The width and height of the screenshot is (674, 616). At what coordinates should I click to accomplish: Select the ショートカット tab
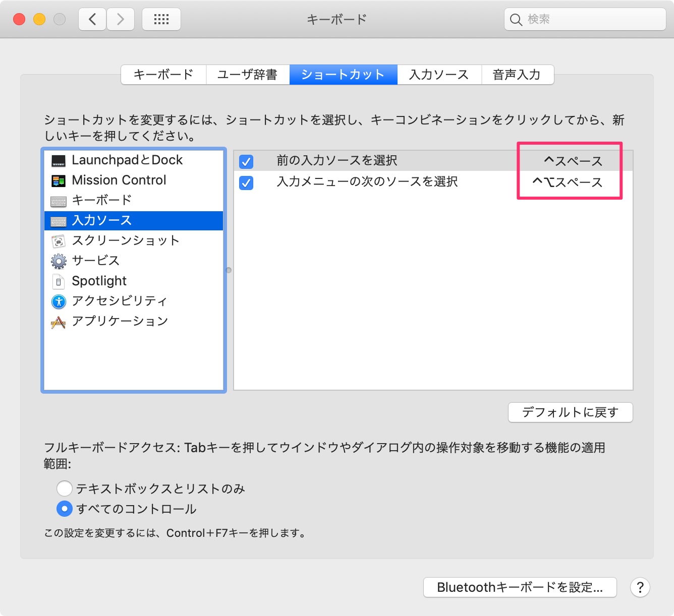(x=343, y=75)
